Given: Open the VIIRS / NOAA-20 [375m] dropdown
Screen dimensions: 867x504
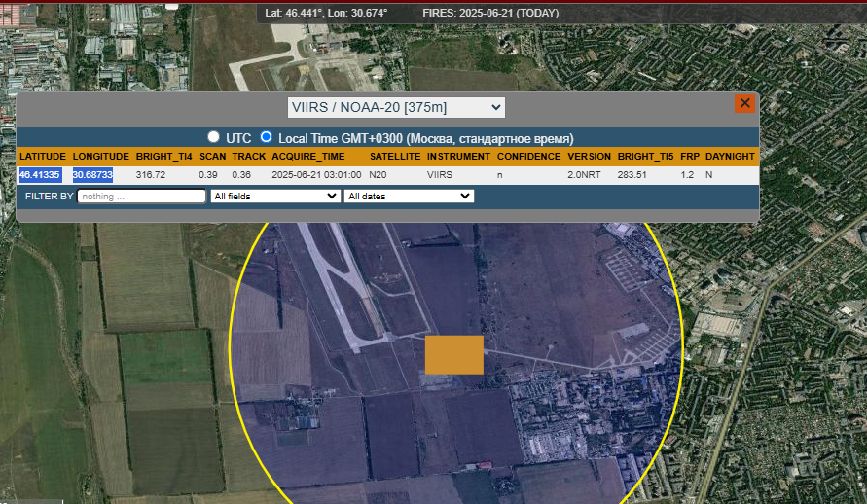Looking at the screenshot, I should click(396, 107).
